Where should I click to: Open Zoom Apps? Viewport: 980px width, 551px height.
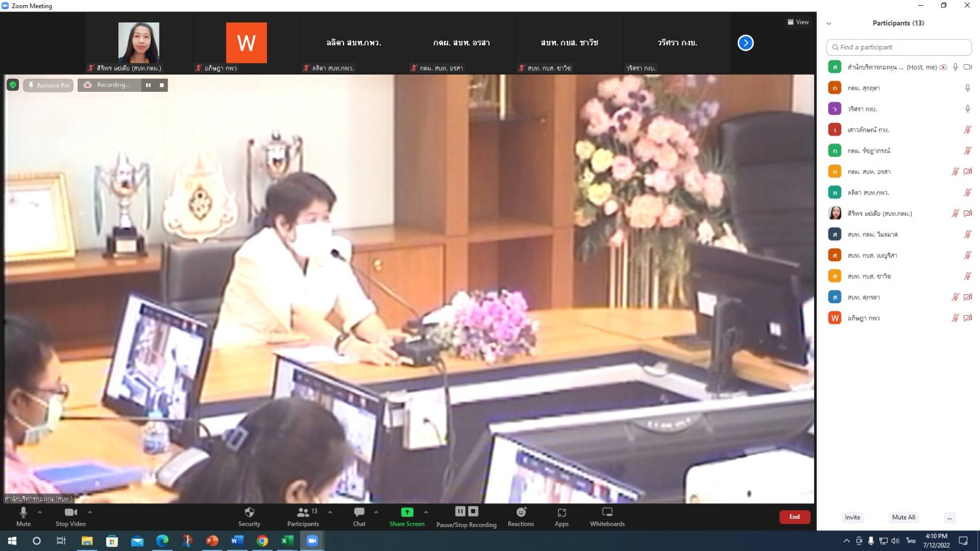(x=562, y=517)
